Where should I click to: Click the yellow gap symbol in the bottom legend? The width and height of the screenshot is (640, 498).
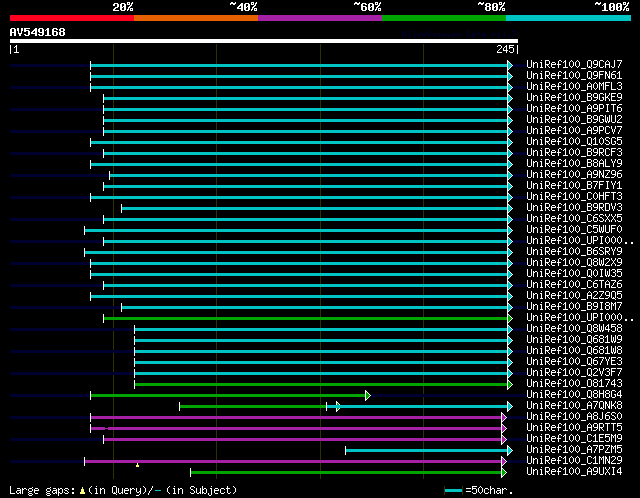pyautogui.click(x=82, y=490)
